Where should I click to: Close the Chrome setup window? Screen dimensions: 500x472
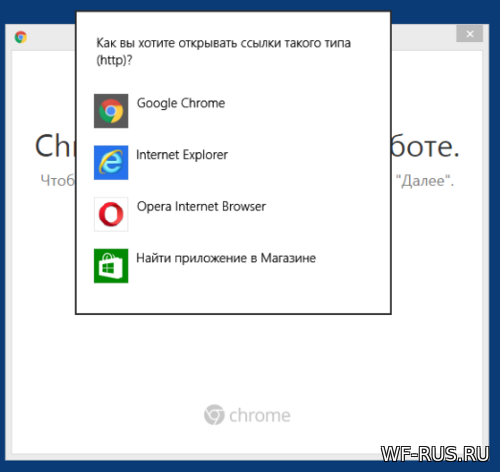470,34
